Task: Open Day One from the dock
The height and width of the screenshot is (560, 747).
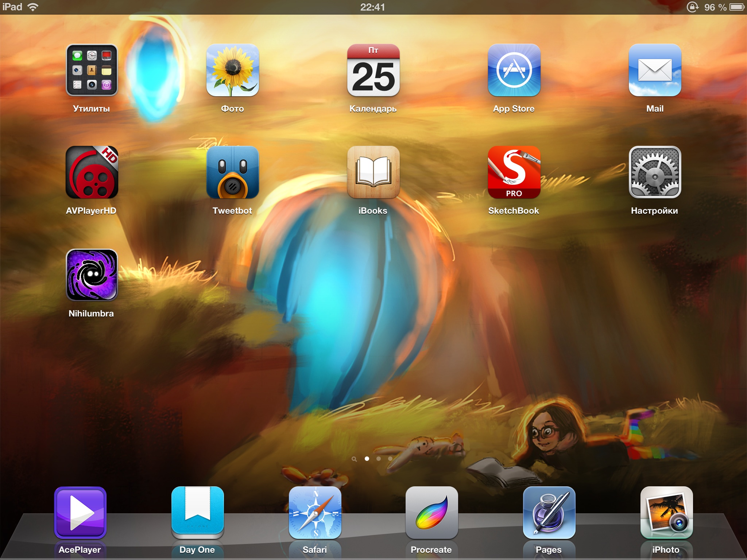Action: [x=198, y=513]
